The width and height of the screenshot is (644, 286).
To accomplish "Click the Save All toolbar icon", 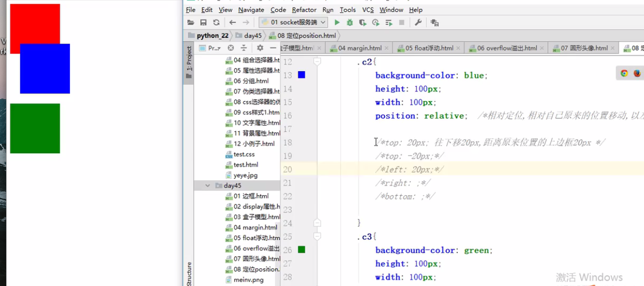I will click(203, 23).
